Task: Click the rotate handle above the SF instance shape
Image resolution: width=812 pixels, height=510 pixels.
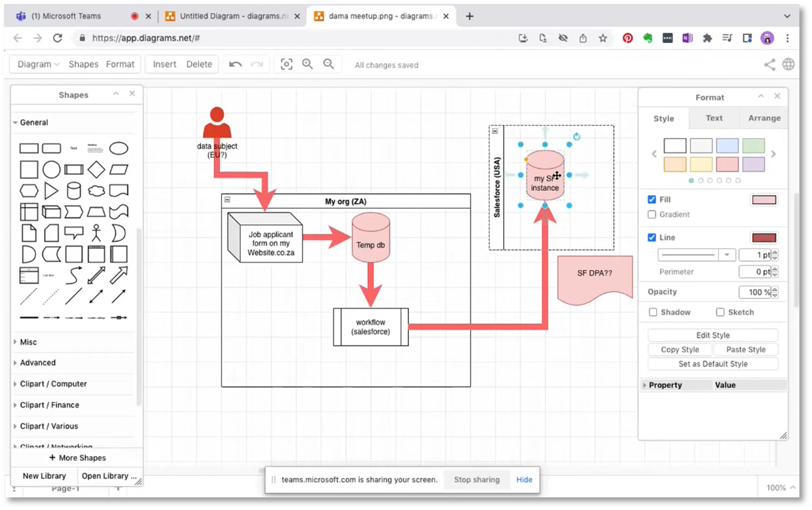Action: tap(577, 137)
